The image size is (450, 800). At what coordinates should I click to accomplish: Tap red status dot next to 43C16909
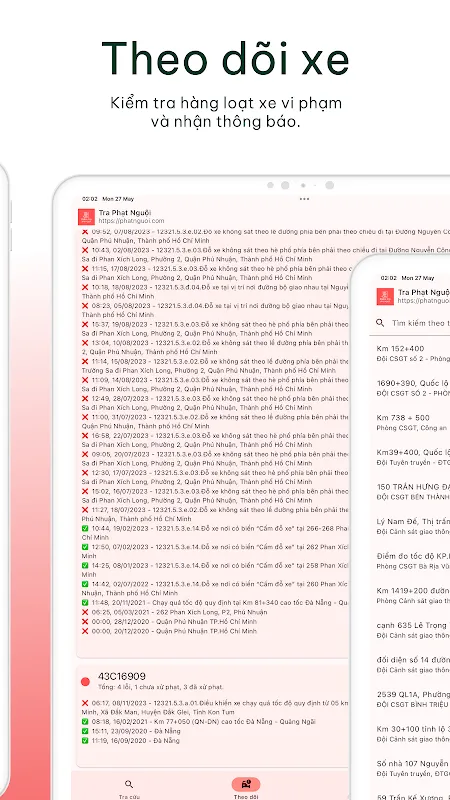(x=85, y=682)
